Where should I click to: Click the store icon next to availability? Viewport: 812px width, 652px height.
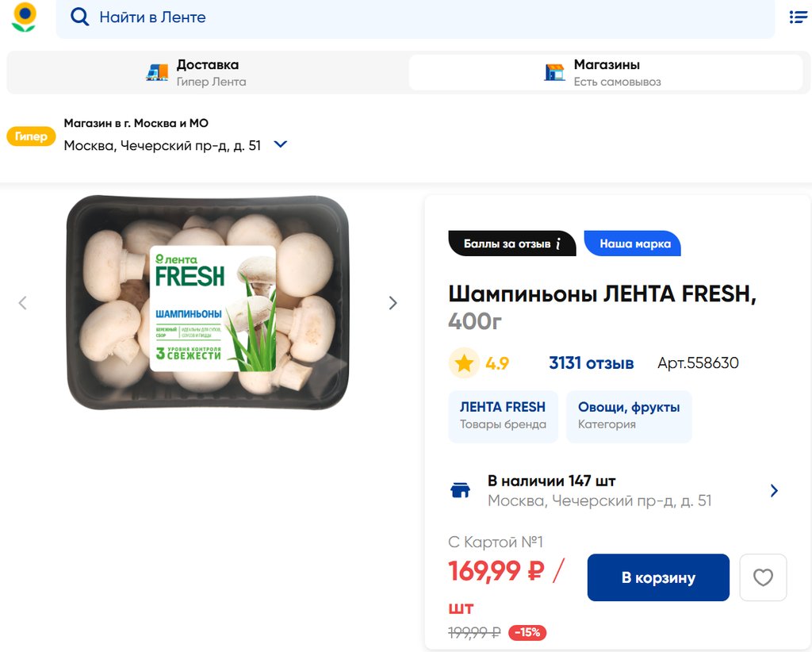click(460, 490)
